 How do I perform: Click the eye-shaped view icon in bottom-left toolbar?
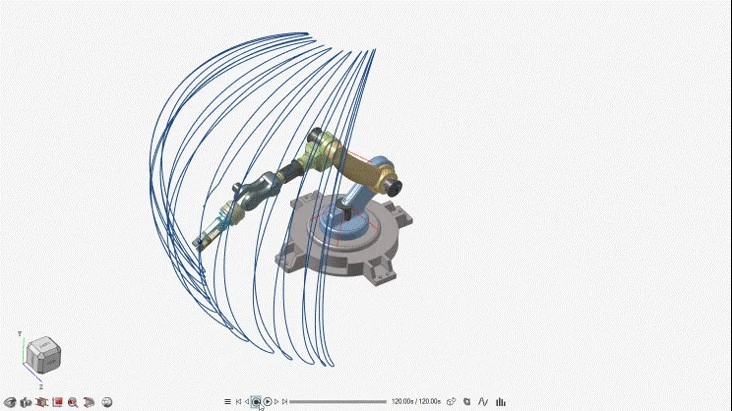coord(10,402)
